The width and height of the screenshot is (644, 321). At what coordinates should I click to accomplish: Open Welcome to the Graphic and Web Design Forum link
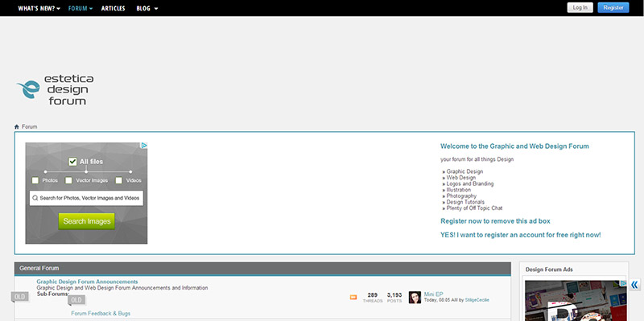(514, 146)
